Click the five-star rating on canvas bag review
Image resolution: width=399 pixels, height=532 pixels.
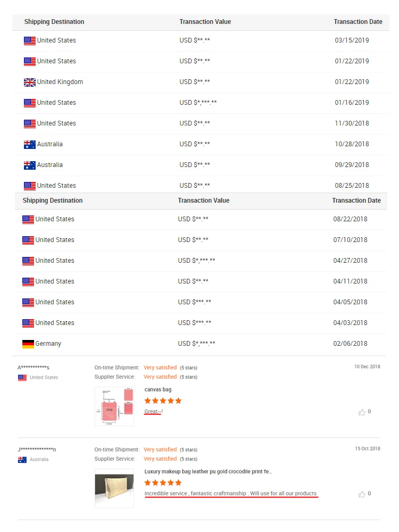(163, 401)
